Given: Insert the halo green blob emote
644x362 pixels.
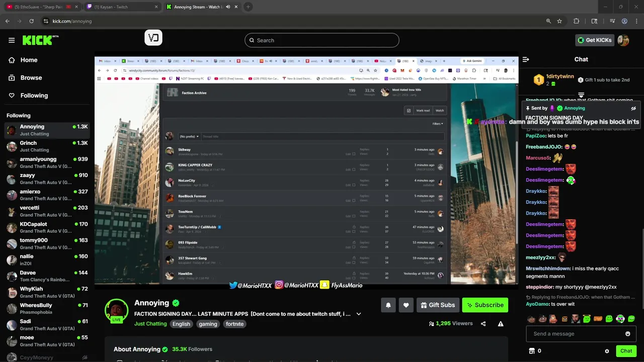Looking at the screenshot, I should (586, 319).
